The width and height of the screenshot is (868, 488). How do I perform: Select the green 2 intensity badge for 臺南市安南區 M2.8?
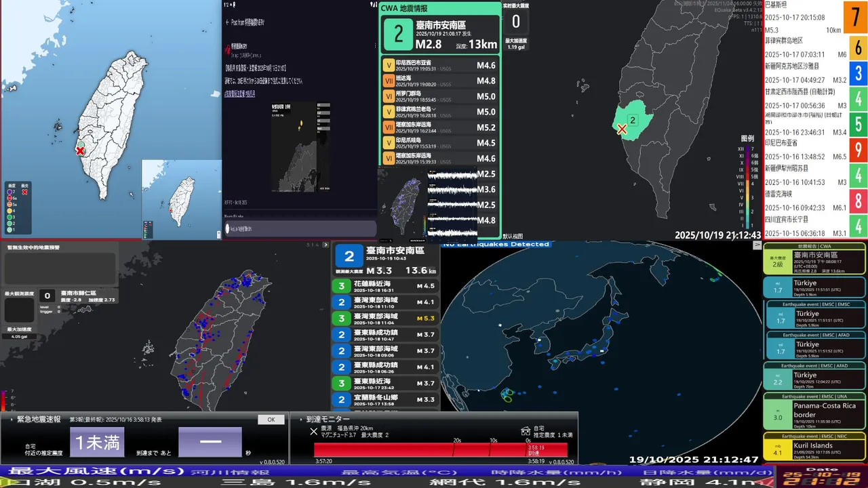pos(397,35)
